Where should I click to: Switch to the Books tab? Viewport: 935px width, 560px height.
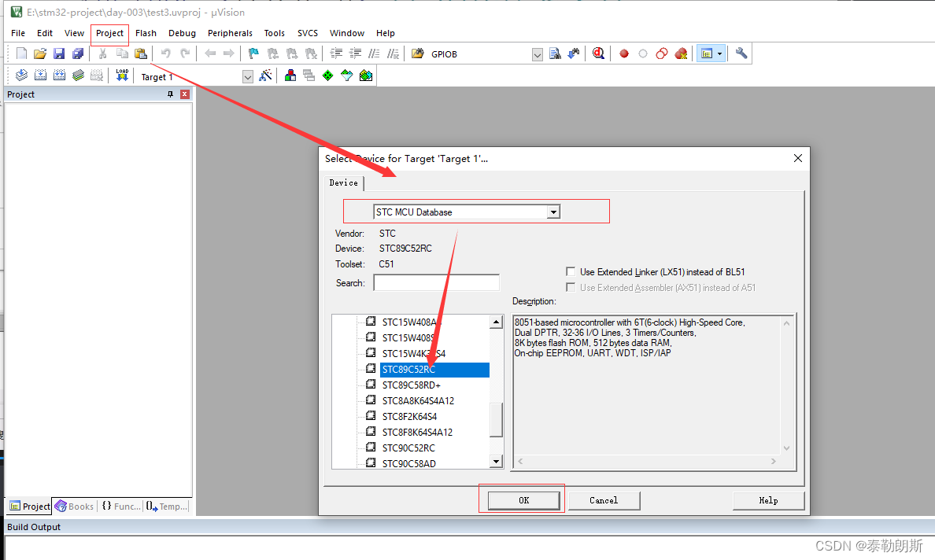point(75,507)
